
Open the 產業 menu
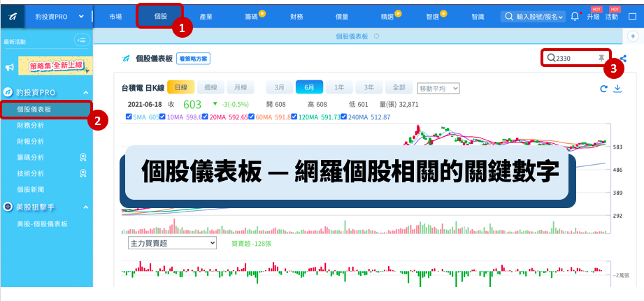pyautogui.click(x=206, y=17)
